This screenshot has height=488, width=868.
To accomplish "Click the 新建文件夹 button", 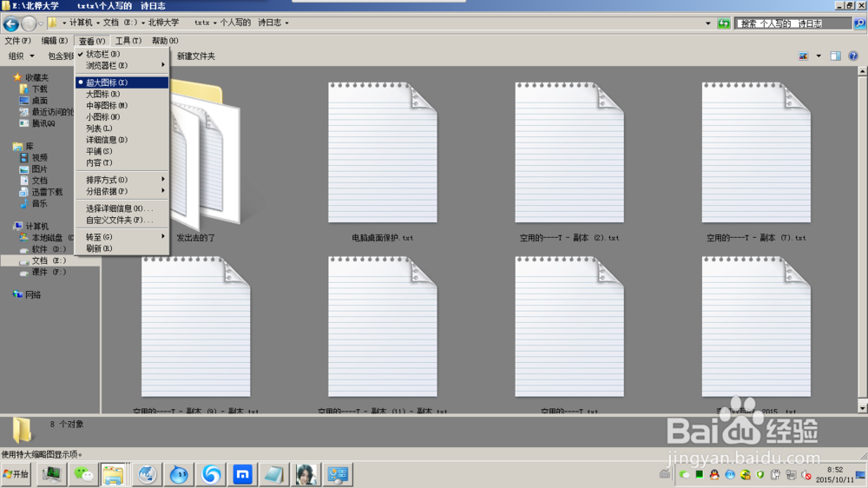I will 196,56.
